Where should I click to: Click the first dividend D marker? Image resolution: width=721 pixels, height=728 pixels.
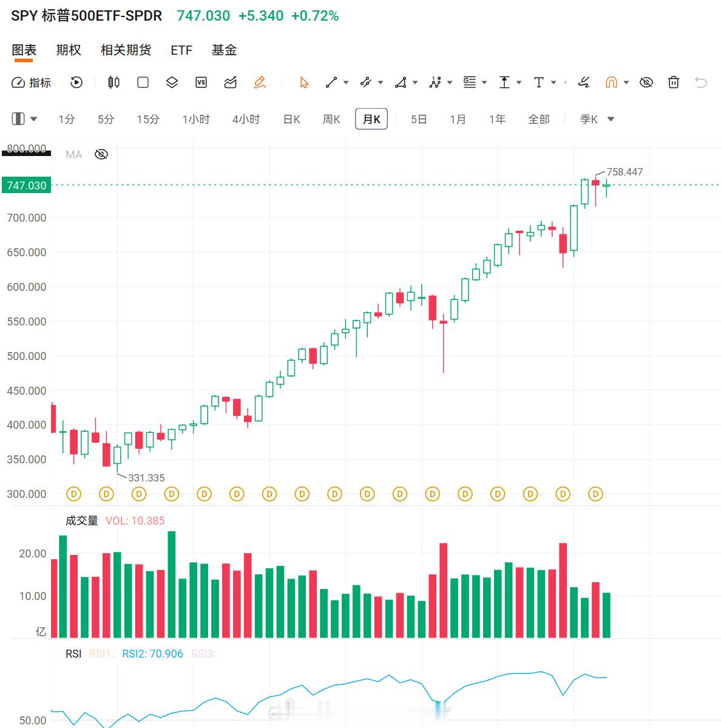tap(74, 494)
